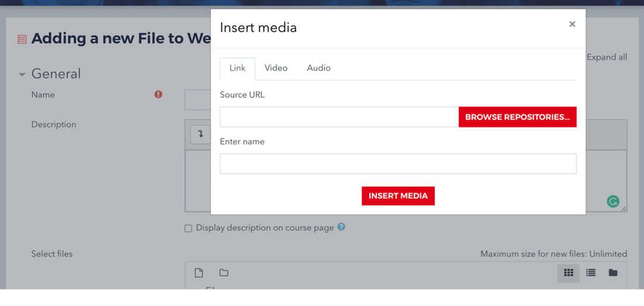Click the red required icon beside Name
644x306 pixels.
pyautogui.click(x=158, y=94)
